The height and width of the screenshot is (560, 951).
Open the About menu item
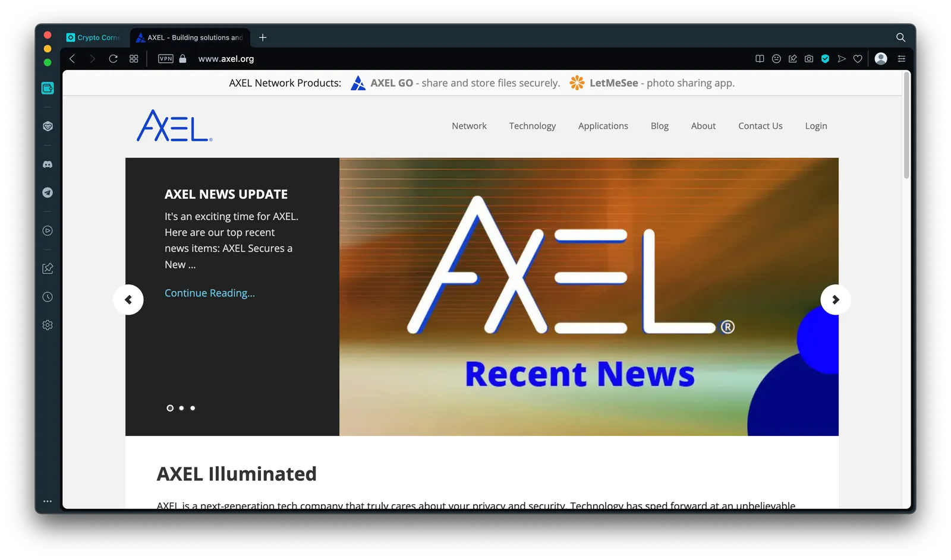click(x=703, y=126)
